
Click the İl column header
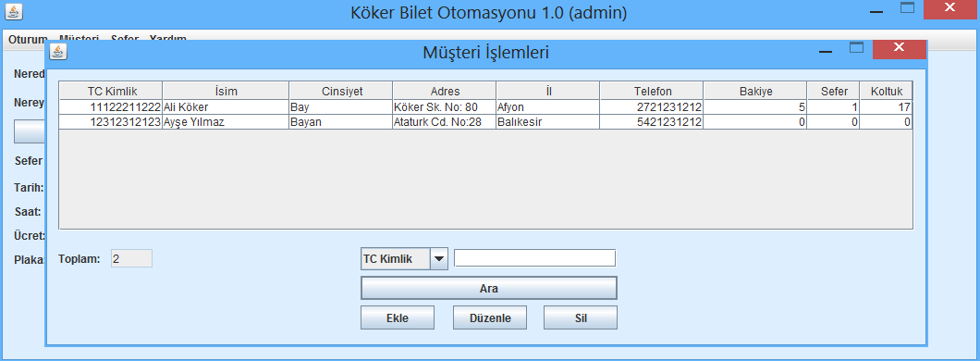coord(548,91)
